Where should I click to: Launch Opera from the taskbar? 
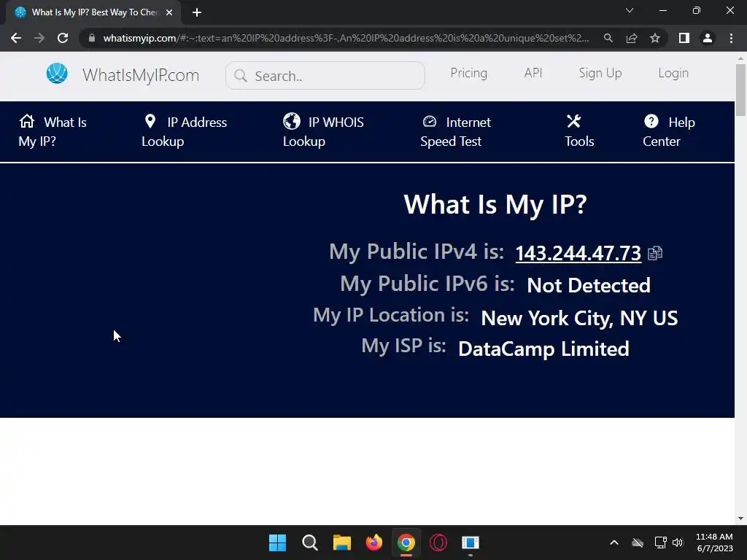coord(438,542)
